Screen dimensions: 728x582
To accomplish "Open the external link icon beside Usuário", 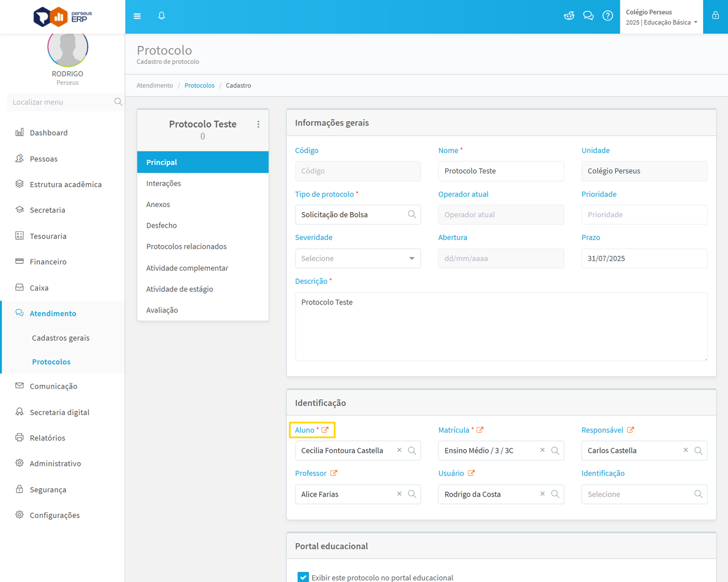I will click(471, 473).
